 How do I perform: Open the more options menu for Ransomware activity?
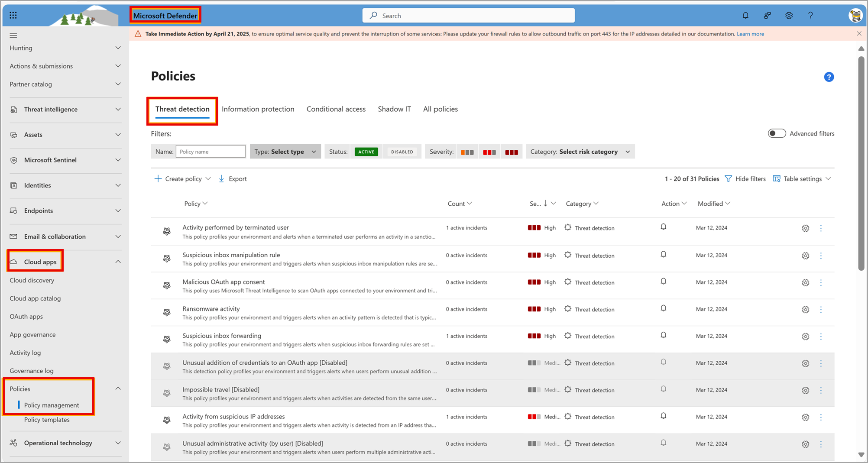click(x=821, y=310)
